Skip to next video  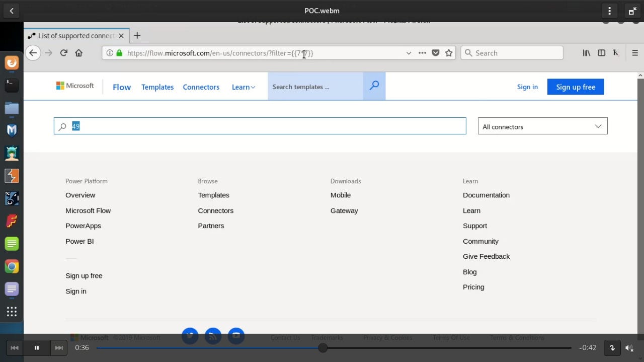pos(58,348)
